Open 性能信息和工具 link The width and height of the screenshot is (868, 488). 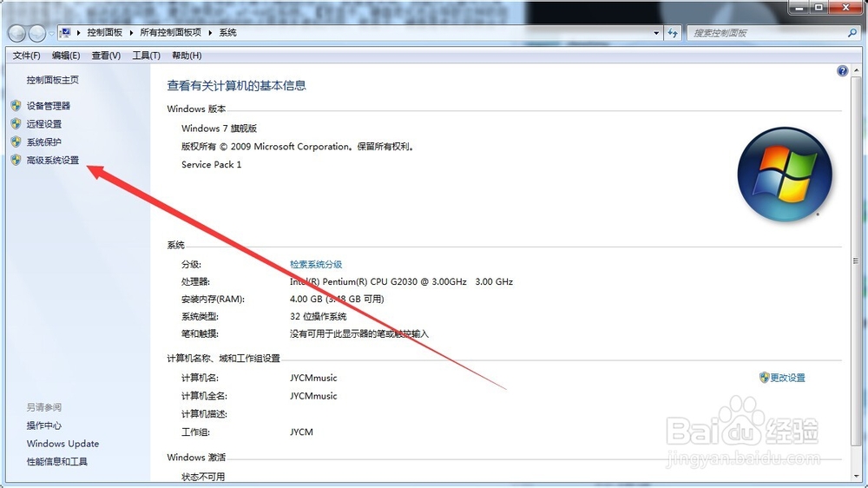tap(57, 462)
